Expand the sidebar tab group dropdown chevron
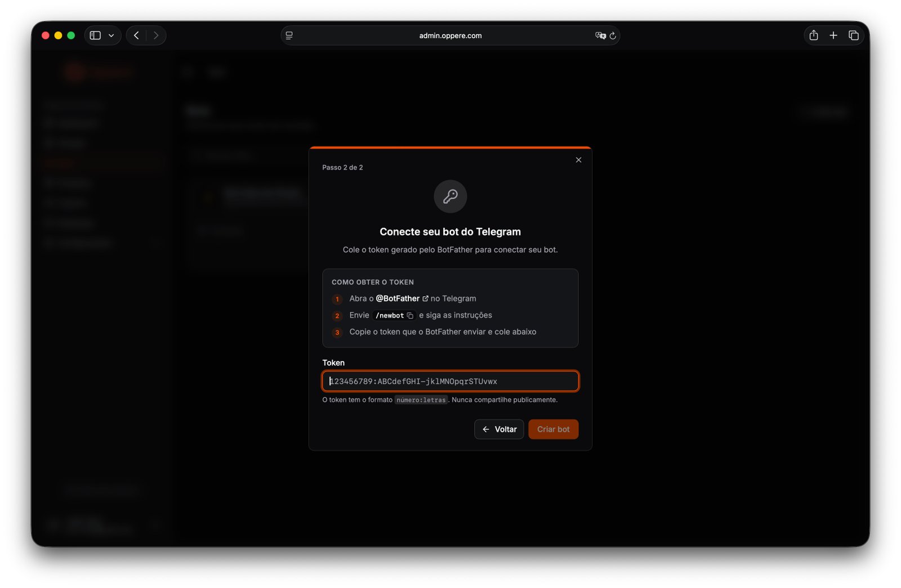The height and width of the screenshot is (588, 901). click(111, 35)
